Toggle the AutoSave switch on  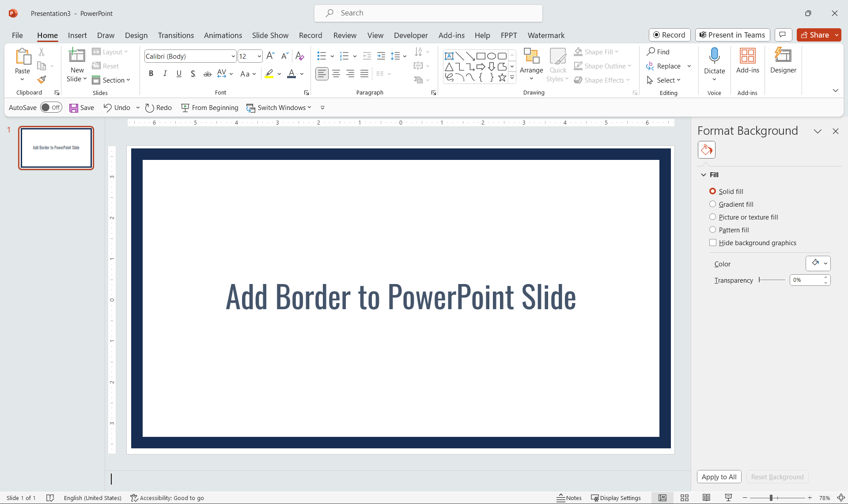[x=51, y=107]
